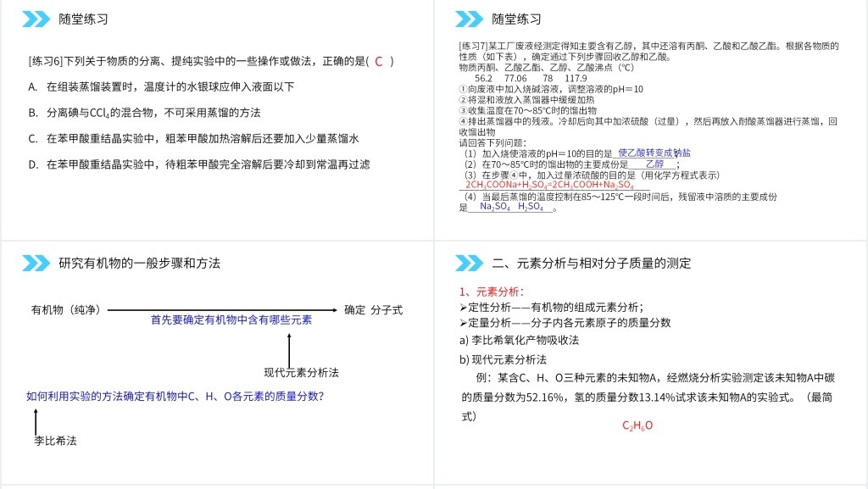Click the blue answer 使乙酸转变成钠盐
Viewport: 868px width, 489px height.
654,153
